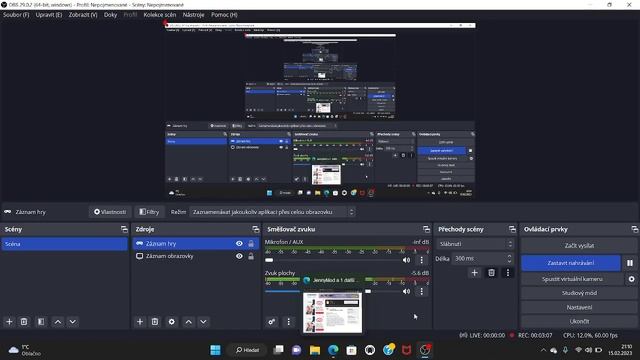Open Pomoc menu

pyautogui.click(x=224, y=15)
